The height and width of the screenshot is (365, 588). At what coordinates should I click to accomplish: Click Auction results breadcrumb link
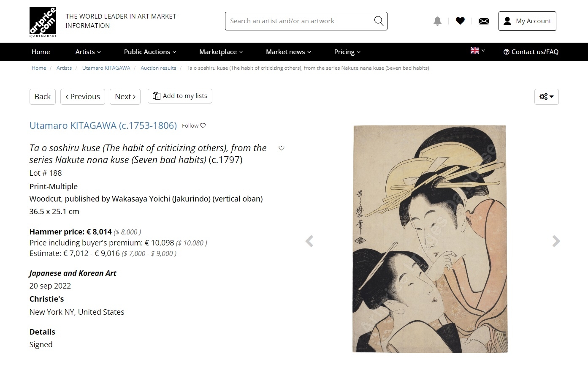pyautogui.click(x=158, y=68)
